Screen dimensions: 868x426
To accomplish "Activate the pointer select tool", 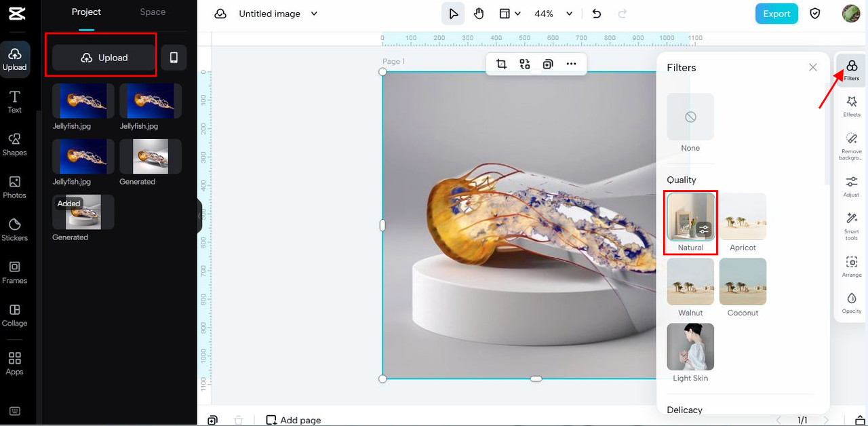I will 453,14.
